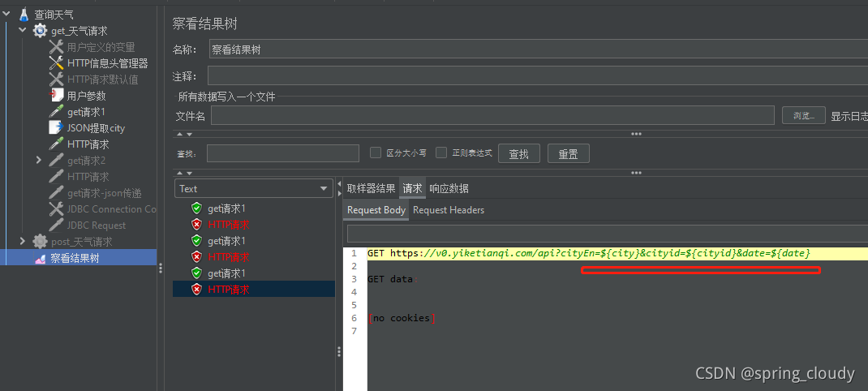The height and width of the screenshot is (391, 868).
Task: Collapse the get_天气请求 thread group chevron
Action: 23,31
